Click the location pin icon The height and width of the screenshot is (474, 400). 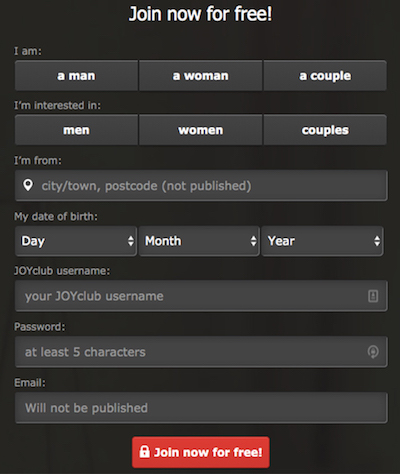pos(28,185)
